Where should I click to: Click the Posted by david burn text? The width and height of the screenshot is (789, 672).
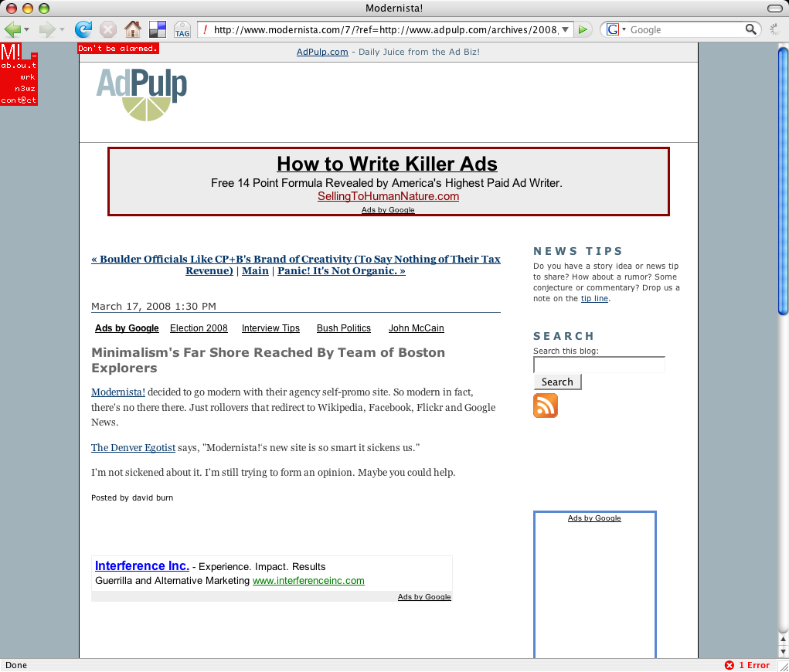(x=132, y=497)
